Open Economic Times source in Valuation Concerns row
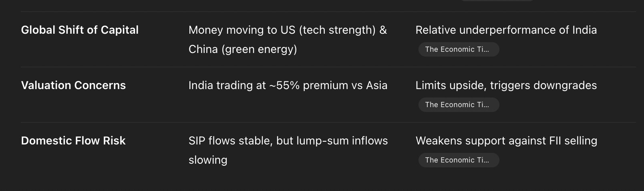Screen dimensions: 644x191 (459, 105)
